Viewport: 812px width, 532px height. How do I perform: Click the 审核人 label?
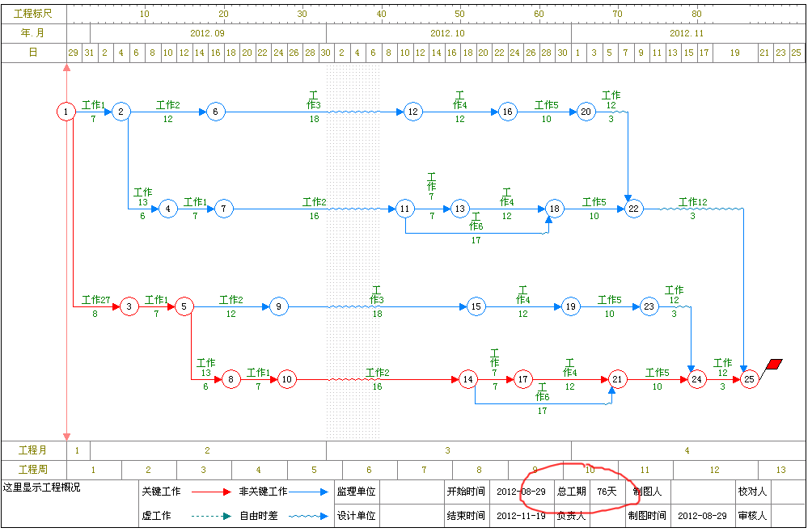coord(752,516)
